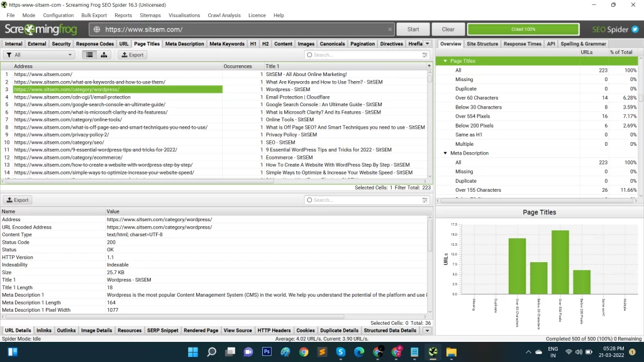The image size is (644, 362).
Task: Open the H1 tab
Action: pos(253,44)
